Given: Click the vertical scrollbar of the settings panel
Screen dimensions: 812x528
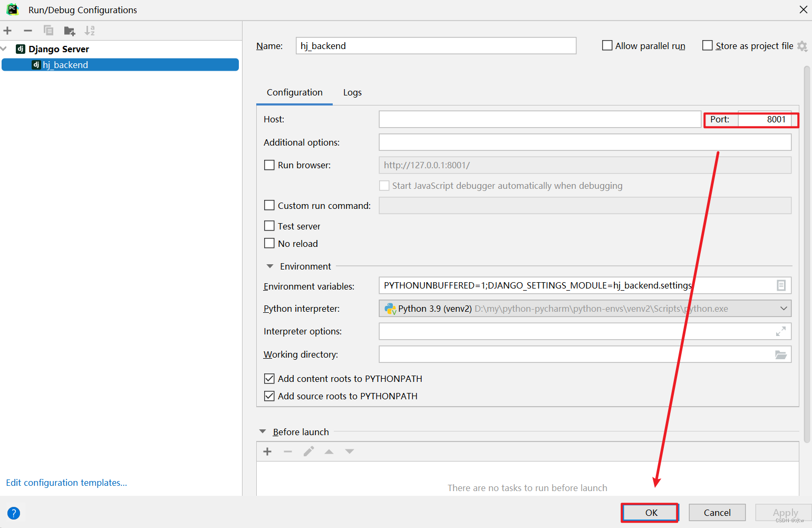Looking at the screenshot, I should coord(807,254).
